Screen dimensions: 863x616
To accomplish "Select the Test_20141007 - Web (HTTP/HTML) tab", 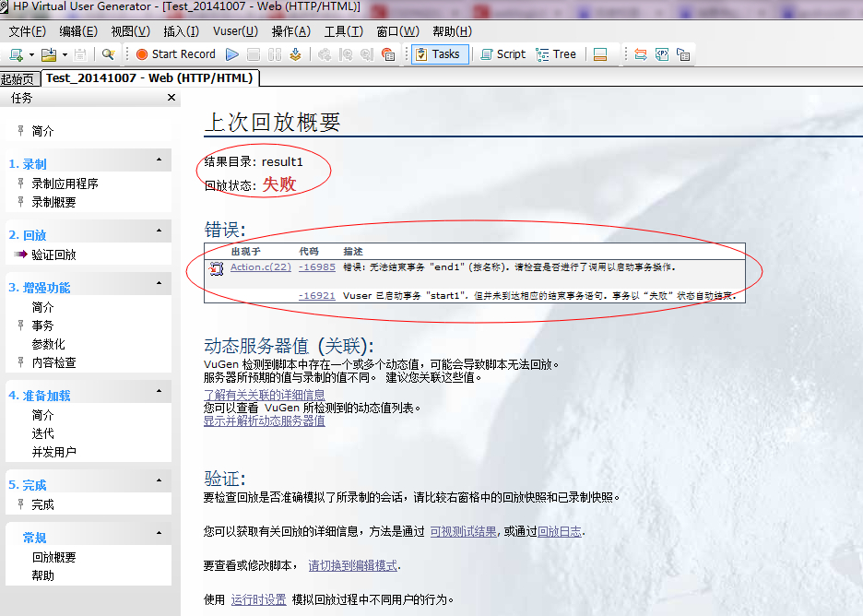I will point(149,78).
